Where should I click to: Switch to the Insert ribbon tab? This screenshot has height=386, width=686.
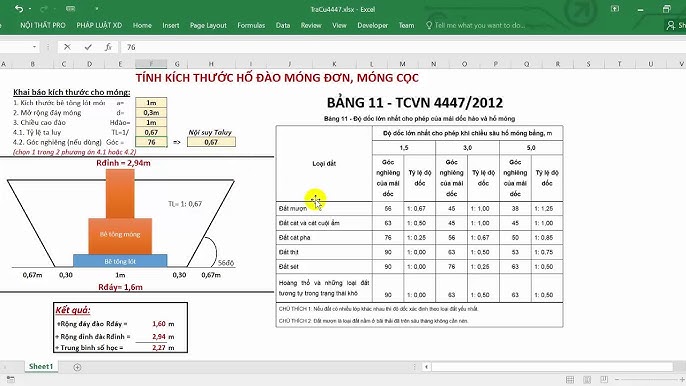[x=171, y=25]
